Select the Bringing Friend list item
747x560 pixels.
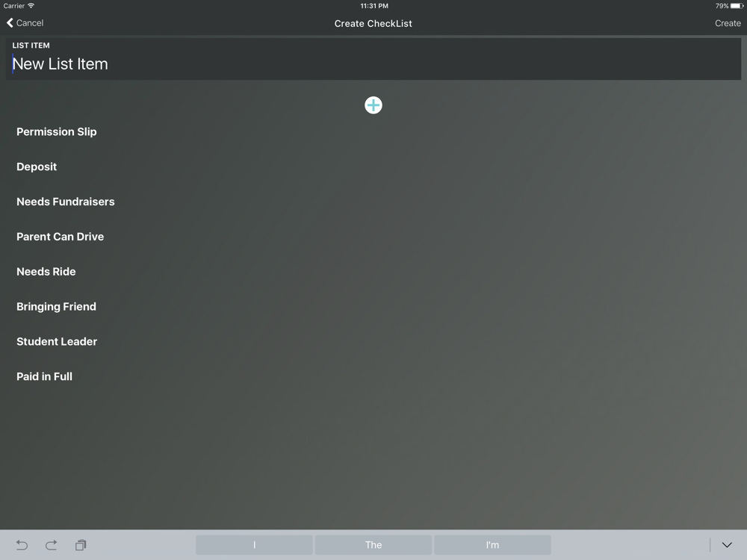56,307
